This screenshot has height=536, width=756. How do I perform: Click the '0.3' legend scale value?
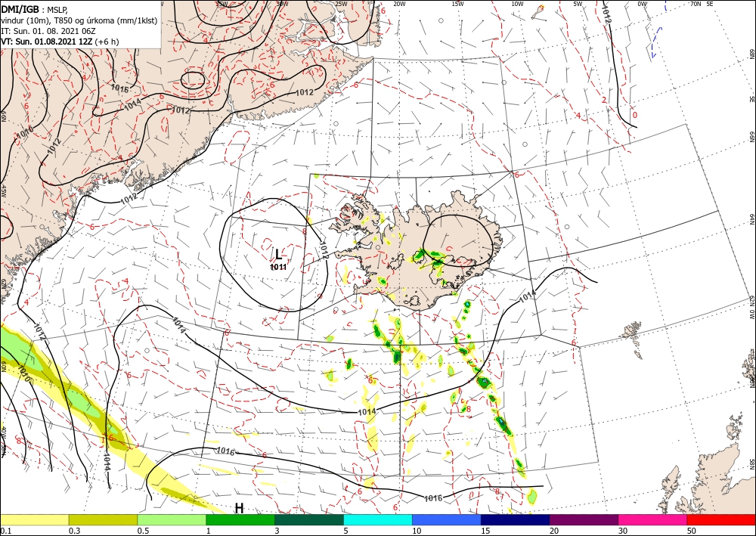click(x=74, y=531)
